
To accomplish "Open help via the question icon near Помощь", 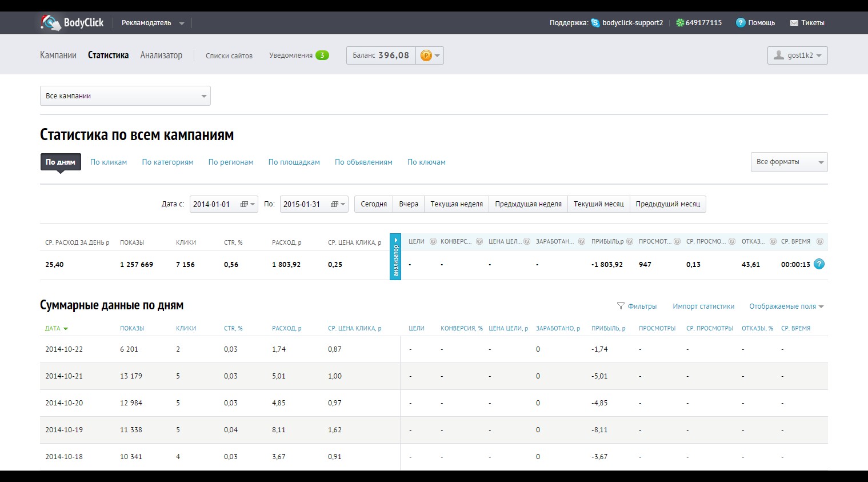I will click(741, 23).
